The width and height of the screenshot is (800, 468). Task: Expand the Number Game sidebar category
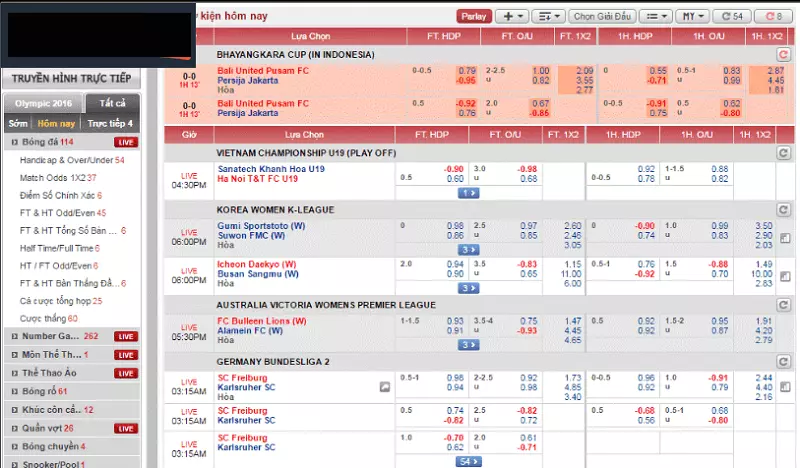pos(60,337)
